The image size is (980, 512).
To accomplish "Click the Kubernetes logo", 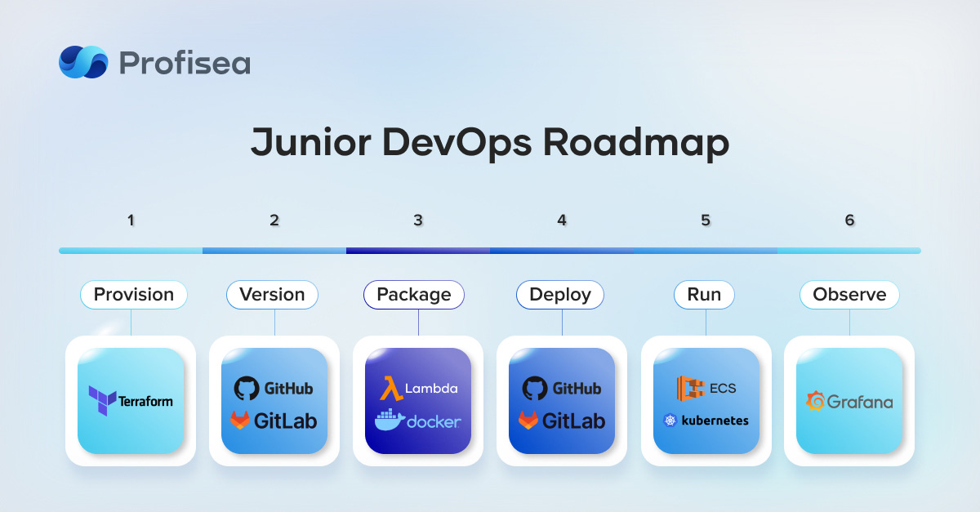I will [706, 421].
